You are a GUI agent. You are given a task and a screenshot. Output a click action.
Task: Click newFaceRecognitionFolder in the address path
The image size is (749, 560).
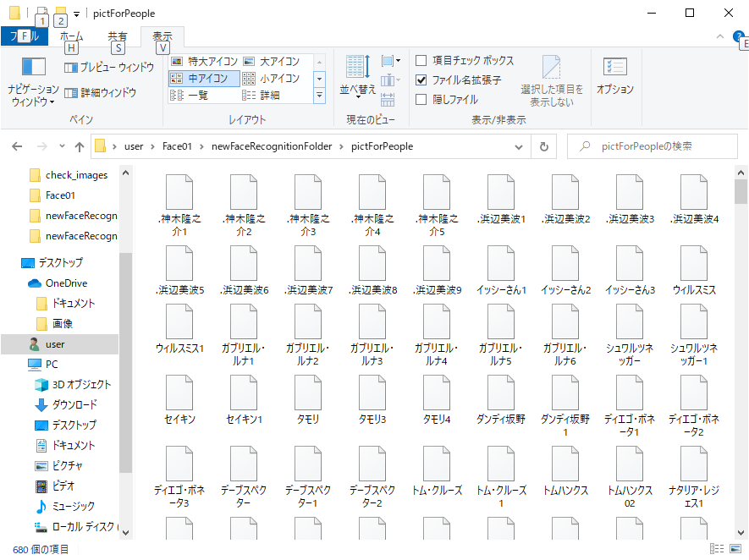coord(272,146)
